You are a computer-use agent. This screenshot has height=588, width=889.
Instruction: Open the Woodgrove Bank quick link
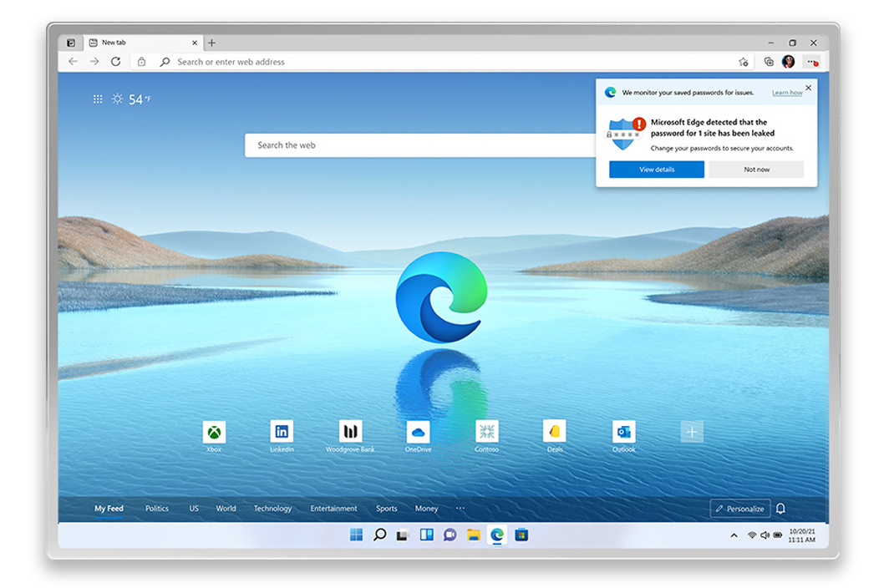coord(350,437)
